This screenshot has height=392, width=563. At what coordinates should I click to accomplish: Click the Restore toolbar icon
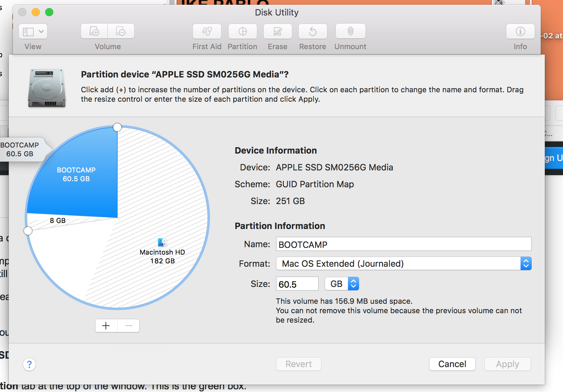313,31
